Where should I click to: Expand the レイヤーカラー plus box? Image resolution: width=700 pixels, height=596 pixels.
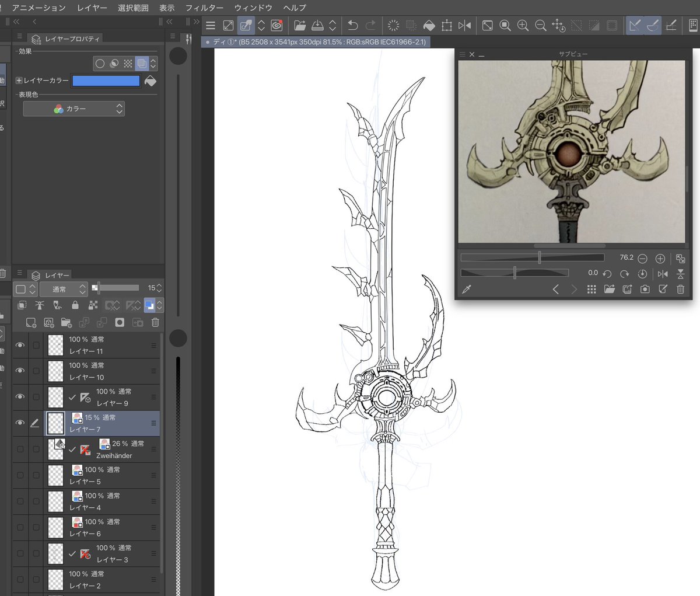pos(19,81)
